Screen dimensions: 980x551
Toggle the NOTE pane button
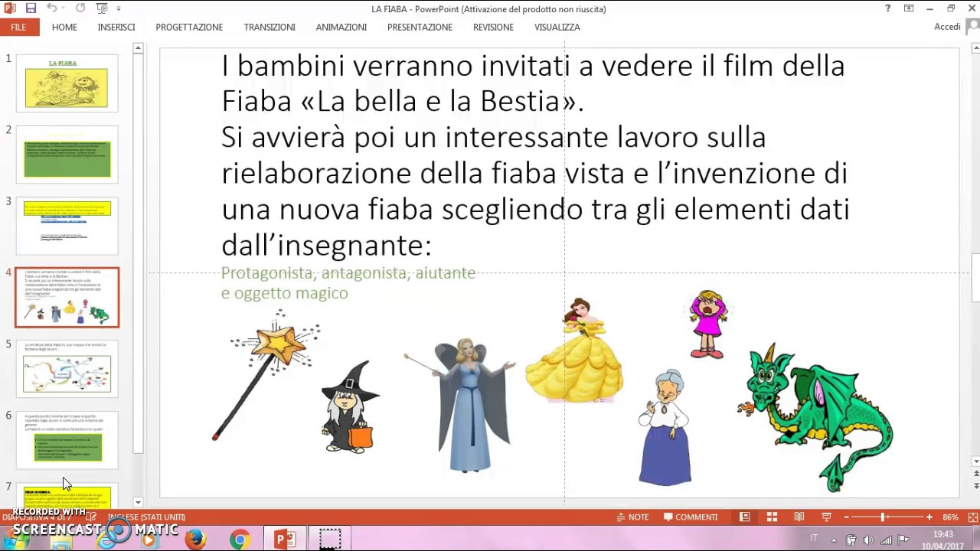(632, 517)
